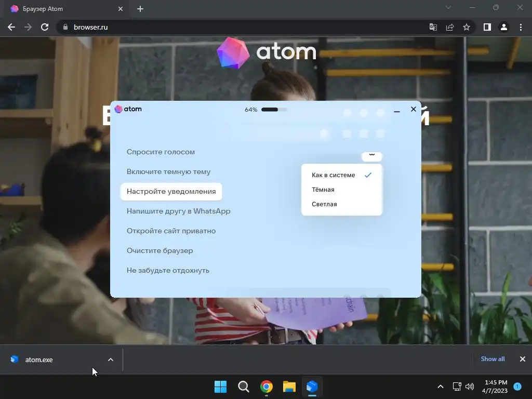Select 'Напишите другу в WhatsApp' tip

(179, 211)
